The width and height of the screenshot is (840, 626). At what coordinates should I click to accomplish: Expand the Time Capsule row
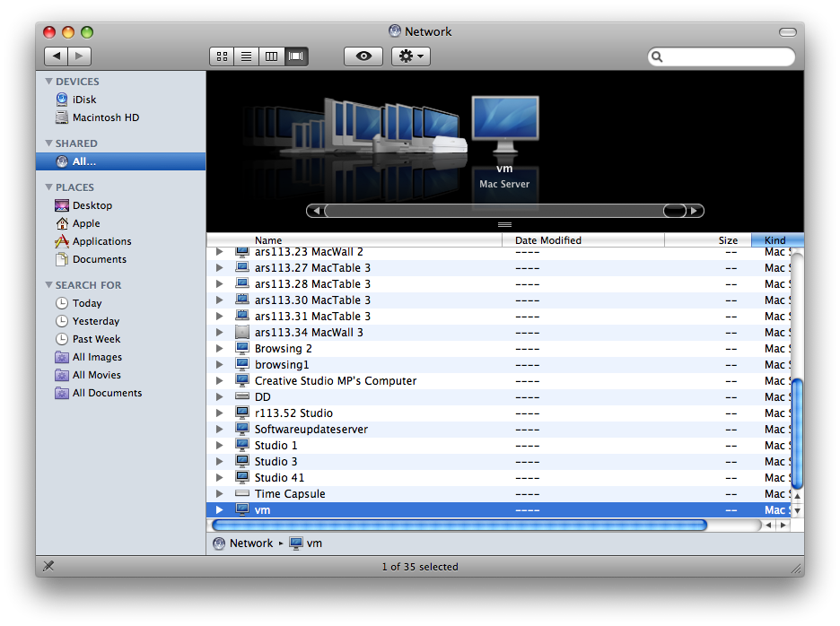[219, 494]
